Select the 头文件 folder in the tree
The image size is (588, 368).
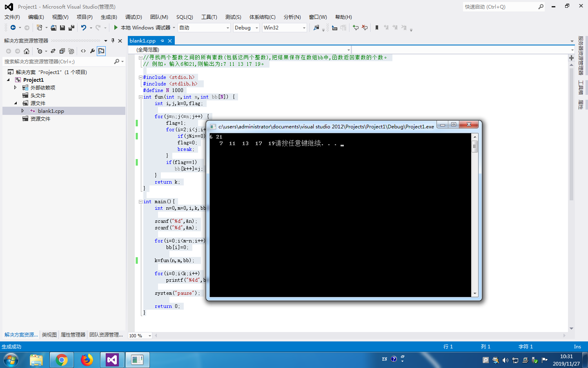point(38,95)
